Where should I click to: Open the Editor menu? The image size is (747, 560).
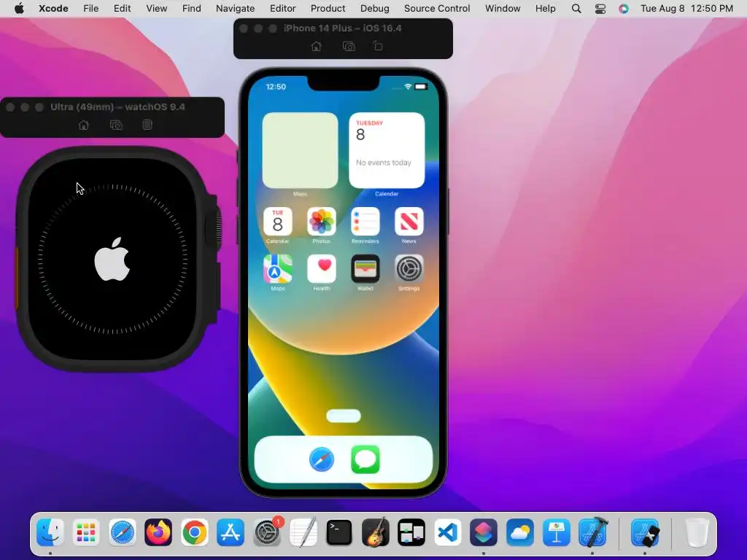pos(282,9)
